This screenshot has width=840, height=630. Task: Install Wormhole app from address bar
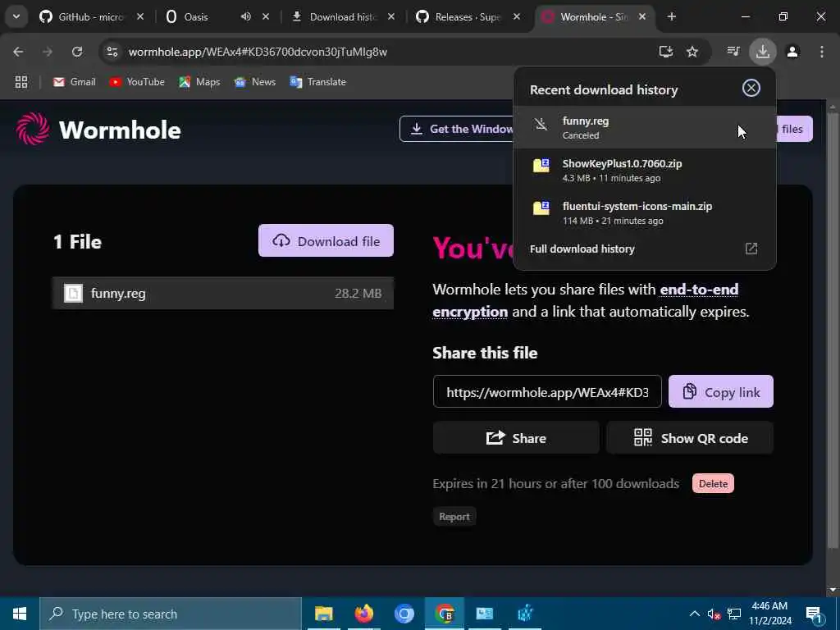tap(666, 52)
